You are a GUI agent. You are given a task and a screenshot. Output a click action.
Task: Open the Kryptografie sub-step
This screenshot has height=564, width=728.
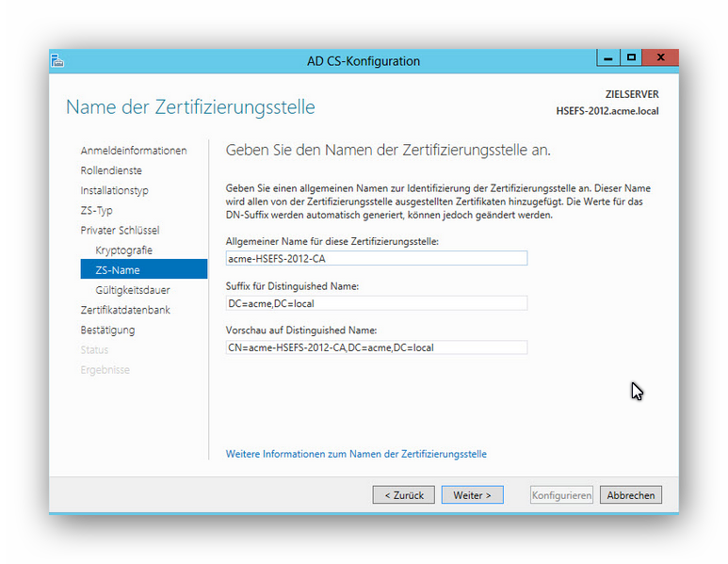123,250
